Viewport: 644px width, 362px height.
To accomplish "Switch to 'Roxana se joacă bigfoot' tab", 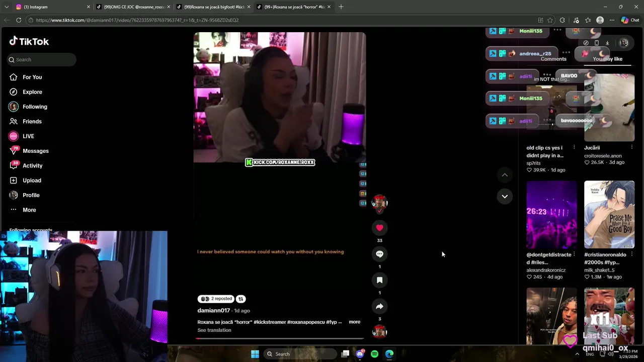I will (x=213, y=7).
